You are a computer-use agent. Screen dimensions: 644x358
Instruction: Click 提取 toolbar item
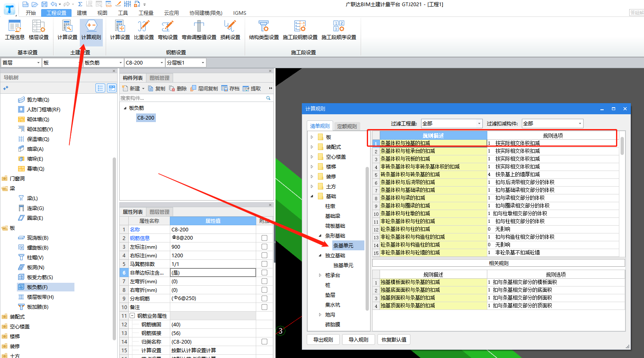coord(252,88)
